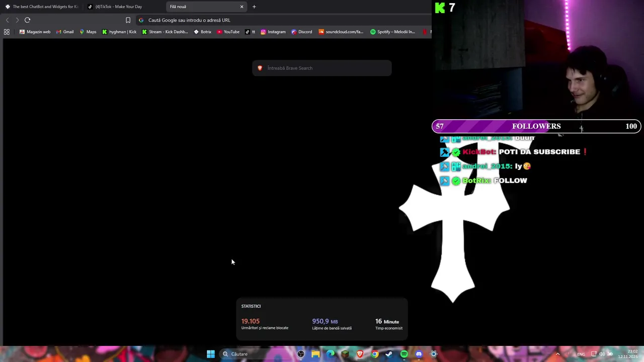Open the Discord bookmark
This screenshot has height=362, width=644.
pos(301,32)
